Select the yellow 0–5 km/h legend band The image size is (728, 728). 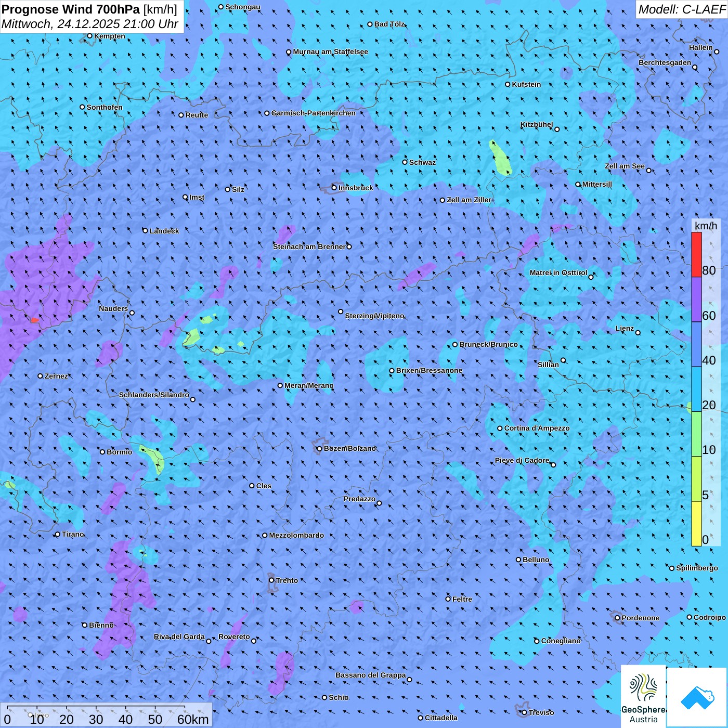click(696, 524)
